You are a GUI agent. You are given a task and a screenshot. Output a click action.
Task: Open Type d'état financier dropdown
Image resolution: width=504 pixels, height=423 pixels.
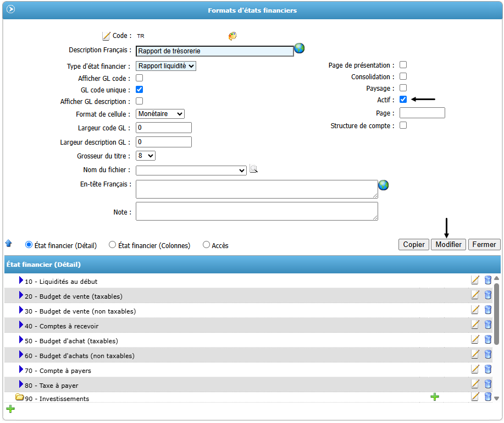coord(166,66)
